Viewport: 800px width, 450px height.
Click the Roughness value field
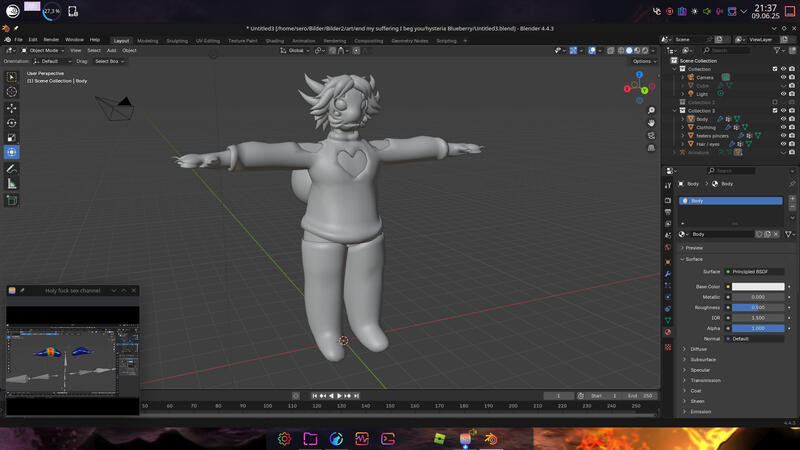(758, 307)
